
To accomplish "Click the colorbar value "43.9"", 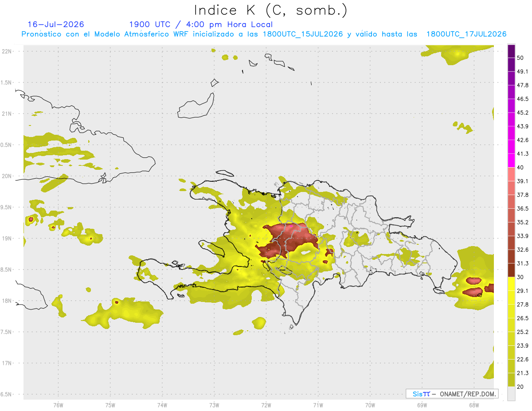I will pos(523,126).
